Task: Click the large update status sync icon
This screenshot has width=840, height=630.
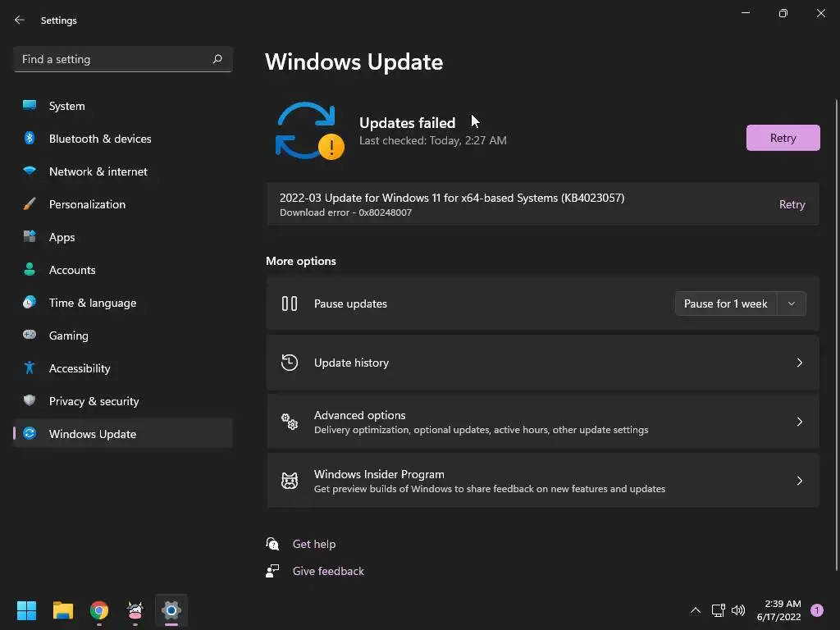Action: click(x=309, y=130)
